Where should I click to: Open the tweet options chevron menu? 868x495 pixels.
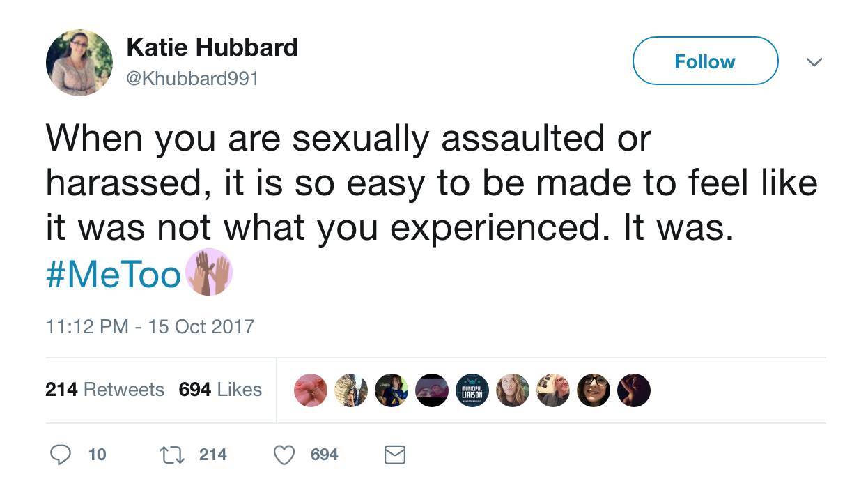coord(813,62)
